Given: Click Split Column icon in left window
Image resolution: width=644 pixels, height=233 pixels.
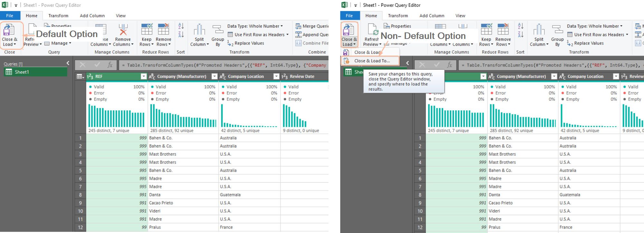Looking at the screenshot, I should pyautogui.click(x=199, y=30).
